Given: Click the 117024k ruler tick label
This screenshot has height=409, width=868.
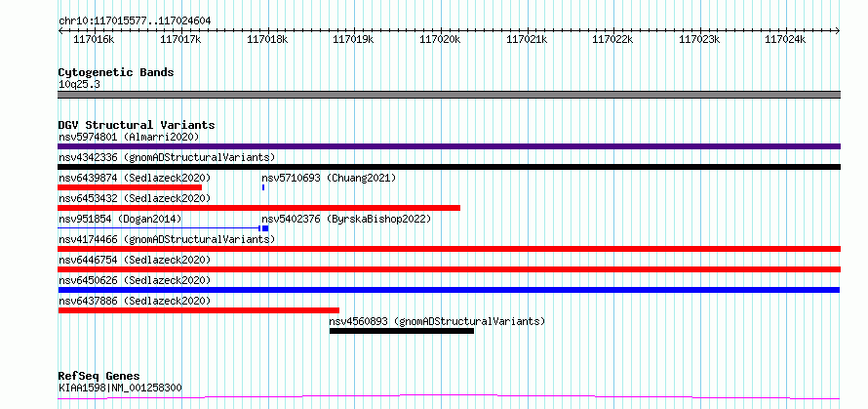Looking at the screenshot, I should click(785, 39).
